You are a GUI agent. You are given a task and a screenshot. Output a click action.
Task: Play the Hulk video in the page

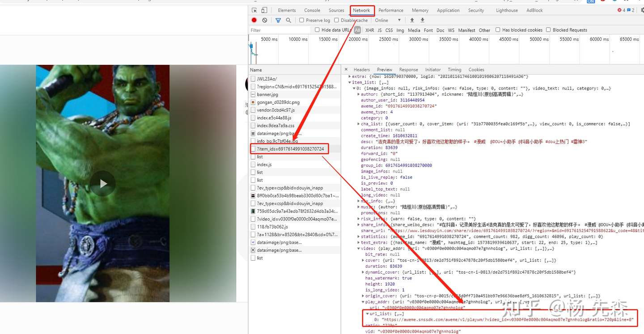pyautogui.click(x=103, y=183)
